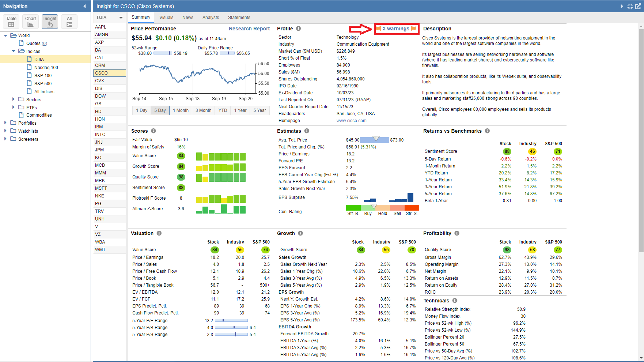The height and width of the screenshot is (362, 644).
Task: Select the Insight view button
Action: (50, 22)
